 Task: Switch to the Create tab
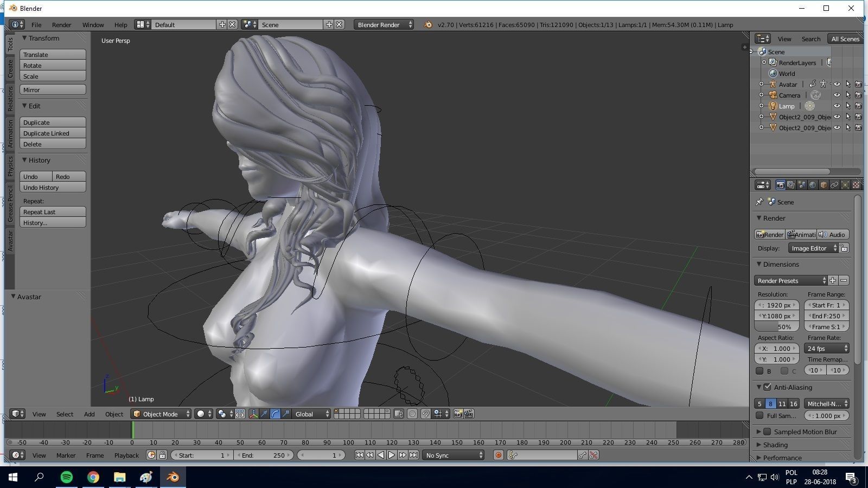(x=10, y=68)
